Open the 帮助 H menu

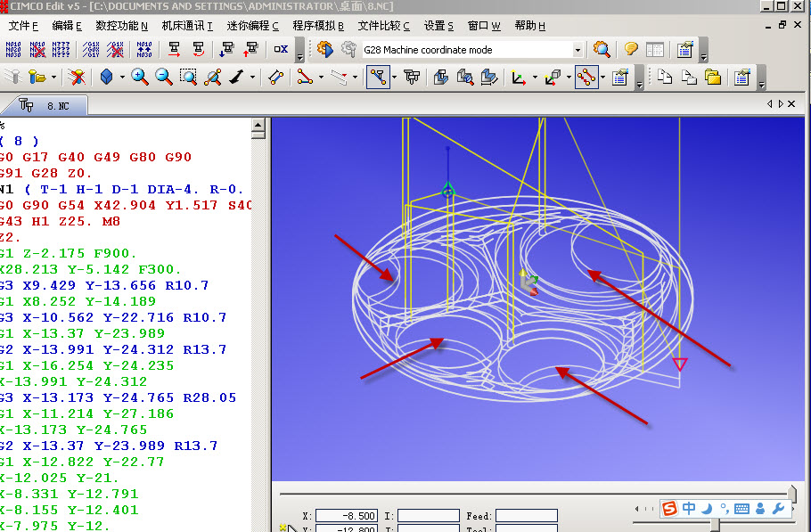(530, 26)
